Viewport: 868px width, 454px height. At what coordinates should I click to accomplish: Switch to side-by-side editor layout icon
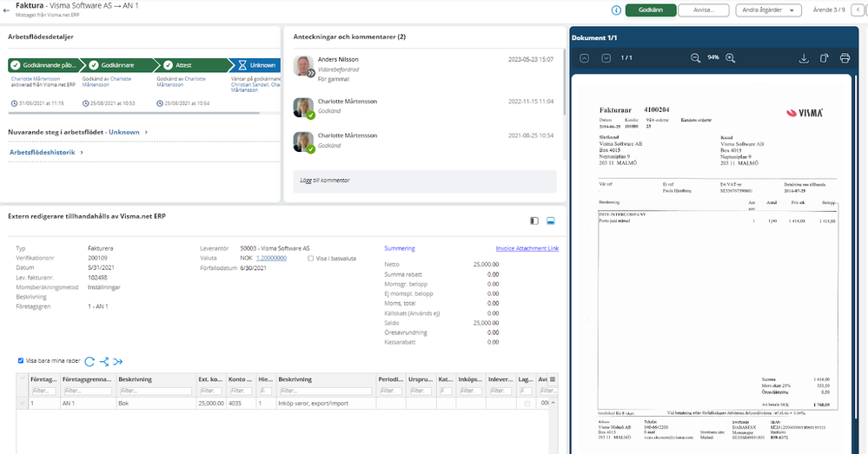(534, 220)
